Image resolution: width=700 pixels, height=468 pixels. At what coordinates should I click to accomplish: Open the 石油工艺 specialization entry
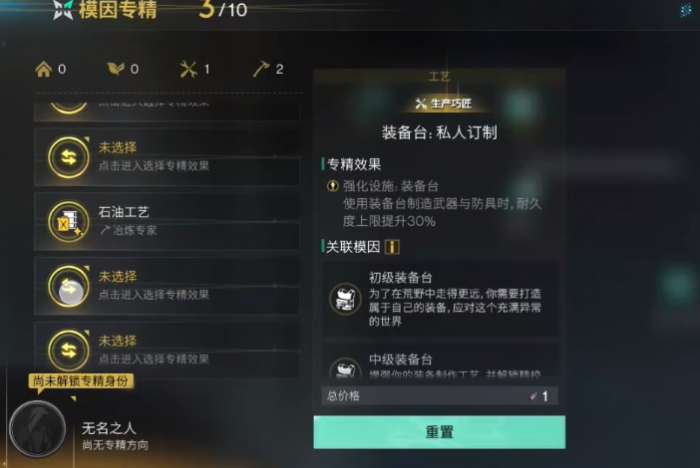click(x=167, y=221)
